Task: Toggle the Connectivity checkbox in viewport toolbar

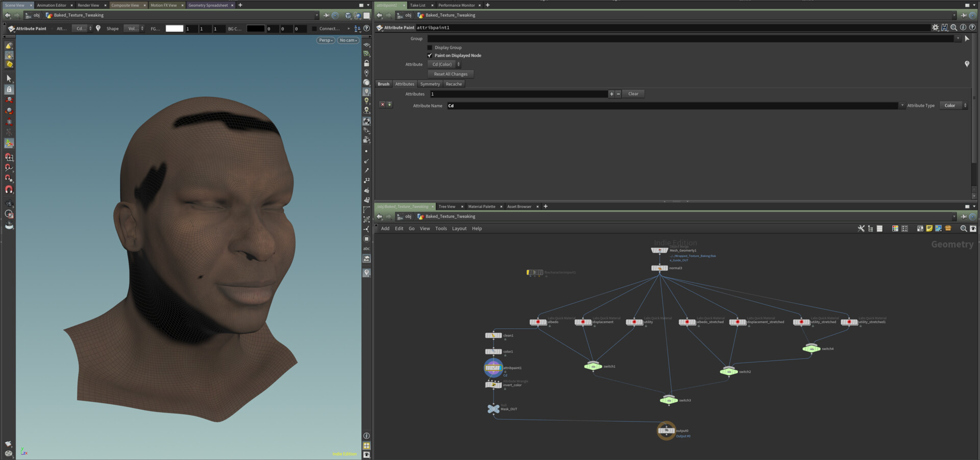Action: [x=314, y=29]
